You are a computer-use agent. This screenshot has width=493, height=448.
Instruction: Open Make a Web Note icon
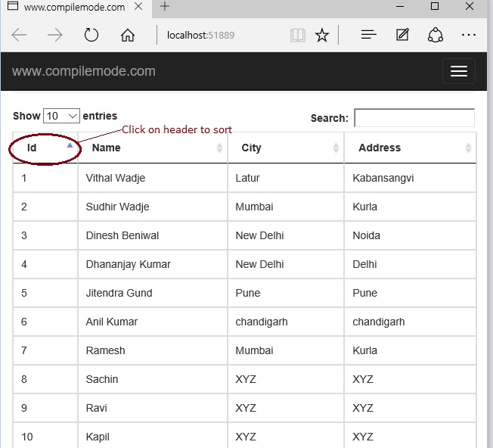(x=402, y=35)
